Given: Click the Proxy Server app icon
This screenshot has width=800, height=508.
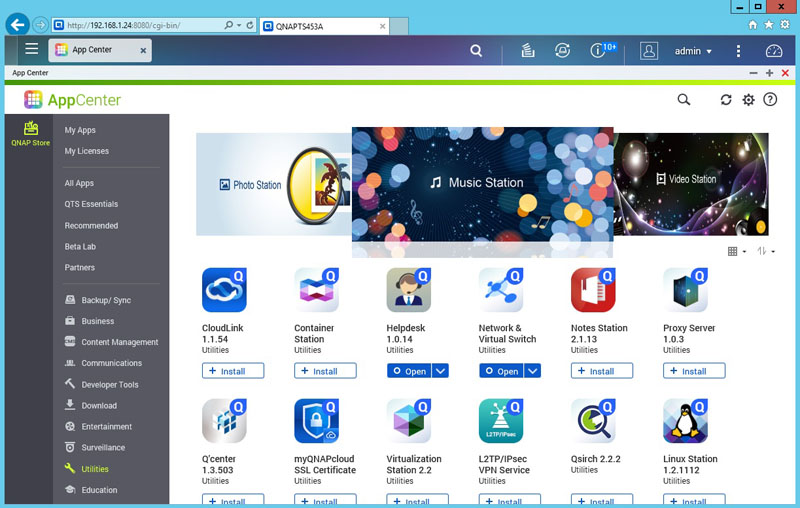Looking at the screenshot, I should click(x=685, y=290).
